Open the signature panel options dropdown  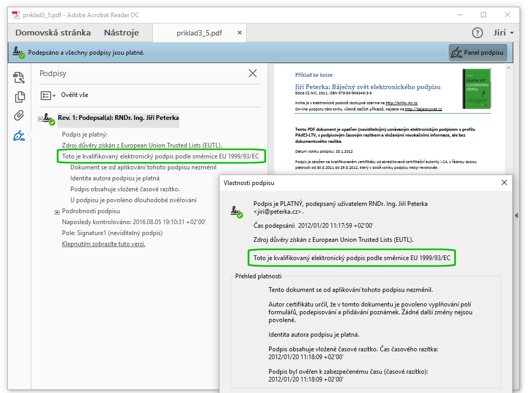pyautogui.click(x=48, y=95)
